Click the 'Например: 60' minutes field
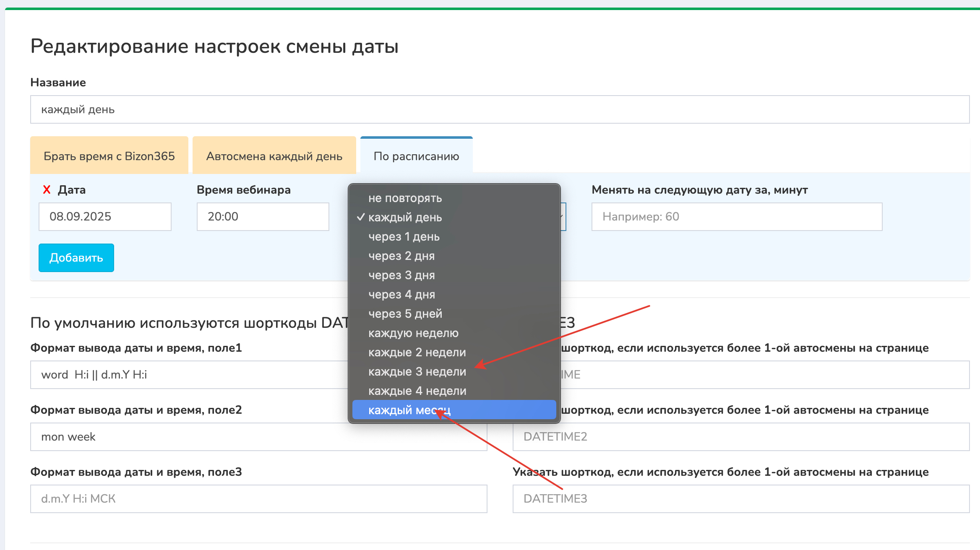Viewport: 980px width, 550px height. pyautogui.click(x=736, y=217)
